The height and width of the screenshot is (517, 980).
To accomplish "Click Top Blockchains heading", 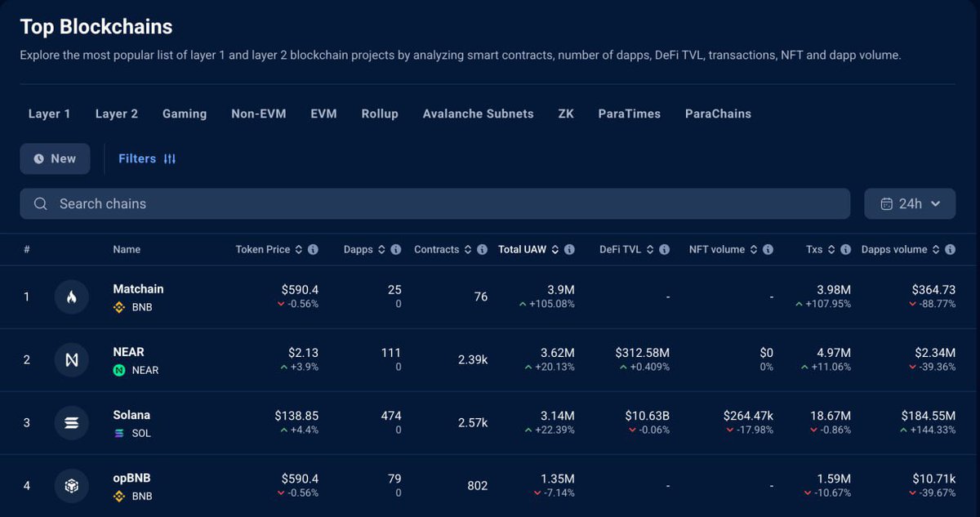I will point(96,26).
